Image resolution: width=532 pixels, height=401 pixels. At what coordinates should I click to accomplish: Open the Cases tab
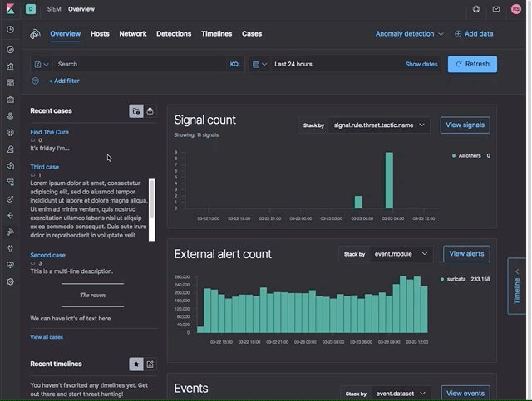tap(252, 34)
